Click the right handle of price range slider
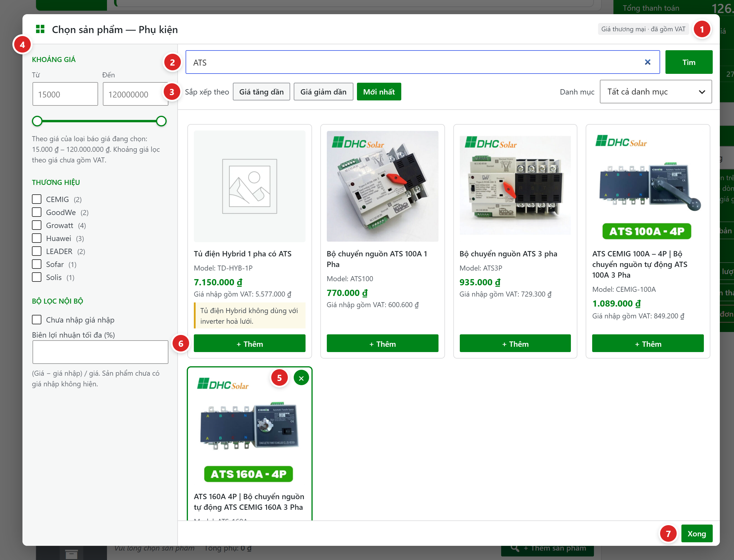 tap(161, 121)
